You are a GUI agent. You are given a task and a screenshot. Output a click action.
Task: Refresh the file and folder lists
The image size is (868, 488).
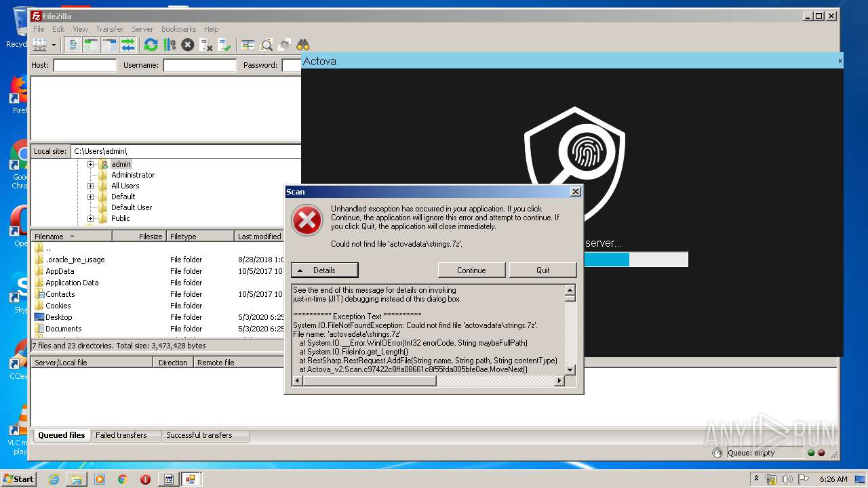(151, 45)
